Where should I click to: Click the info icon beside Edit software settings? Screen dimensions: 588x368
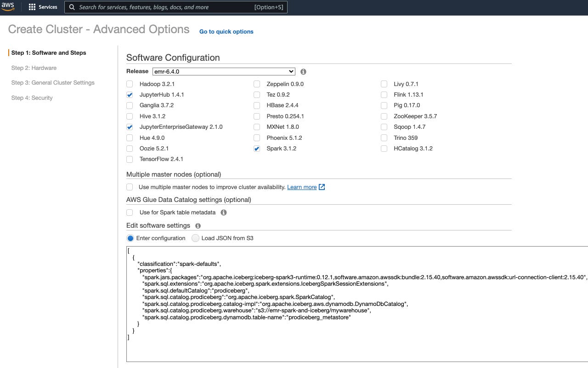pyautogui.click(x=198, y=225)
